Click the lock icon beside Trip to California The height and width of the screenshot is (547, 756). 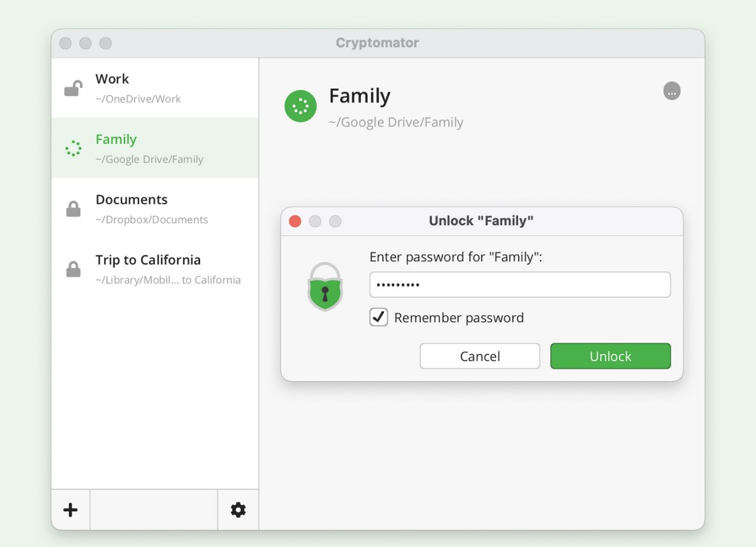[73, 268]
